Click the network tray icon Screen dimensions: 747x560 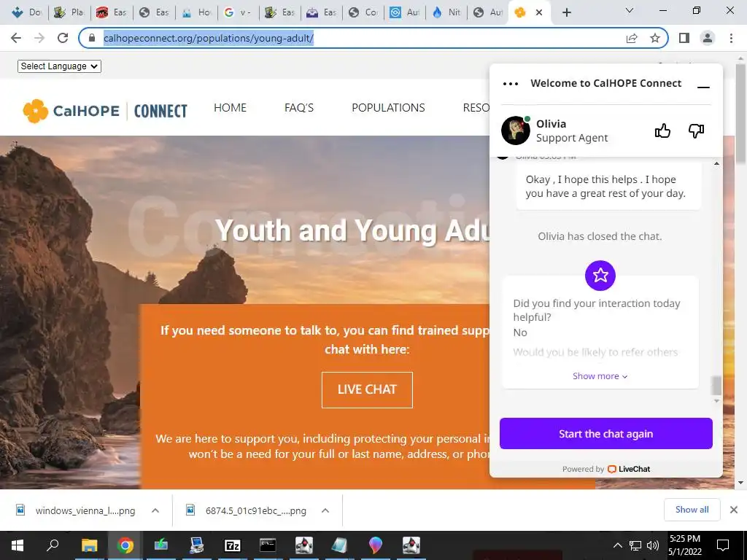(635, 545)
